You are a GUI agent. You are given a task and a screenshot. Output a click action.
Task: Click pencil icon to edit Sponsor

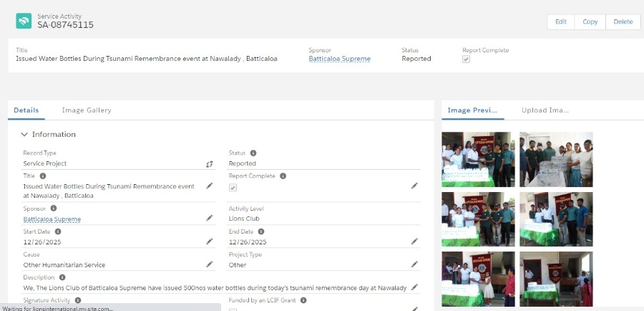pos(210,218)
